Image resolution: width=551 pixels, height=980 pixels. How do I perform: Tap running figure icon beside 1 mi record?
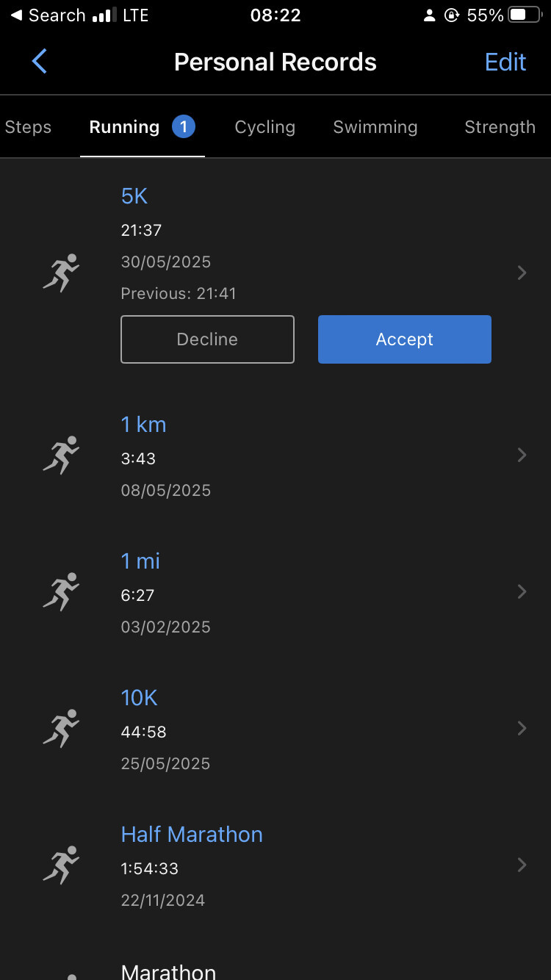61,591
